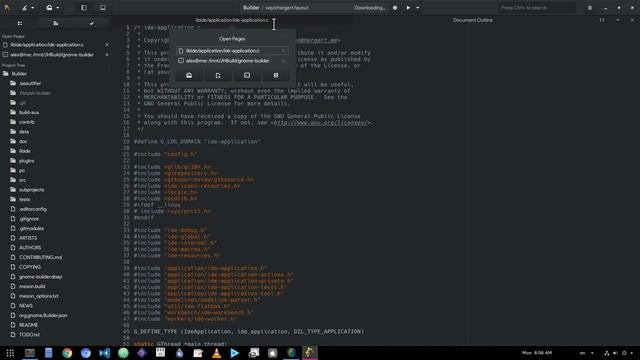Open the taskbar applications grid

pyautogui.click(x=10, y=353)
